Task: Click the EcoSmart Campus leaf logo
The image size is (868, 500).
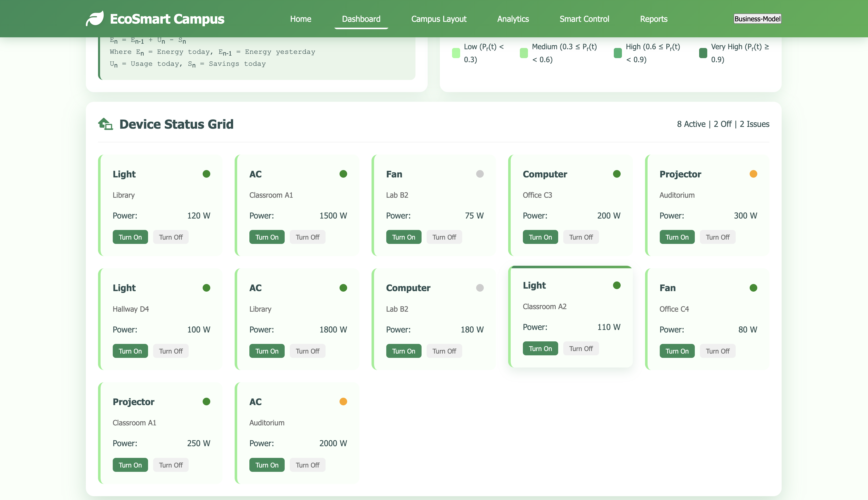Action: coord(94,19)
